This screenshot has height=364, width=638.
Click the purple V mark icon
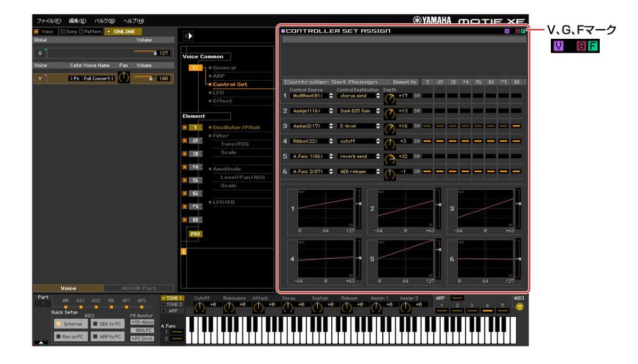point(507,31)
